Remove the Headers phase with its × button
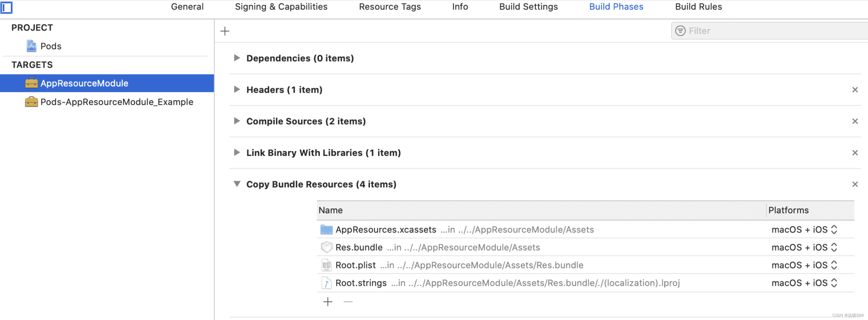The width and height of the screenshot is (868, 320). click(x=855, y=90)
